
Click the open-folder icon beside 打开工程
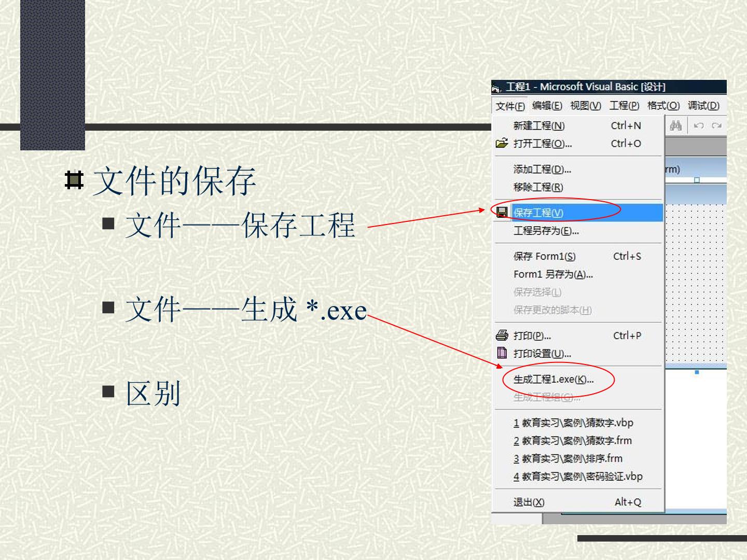point(502,143)
